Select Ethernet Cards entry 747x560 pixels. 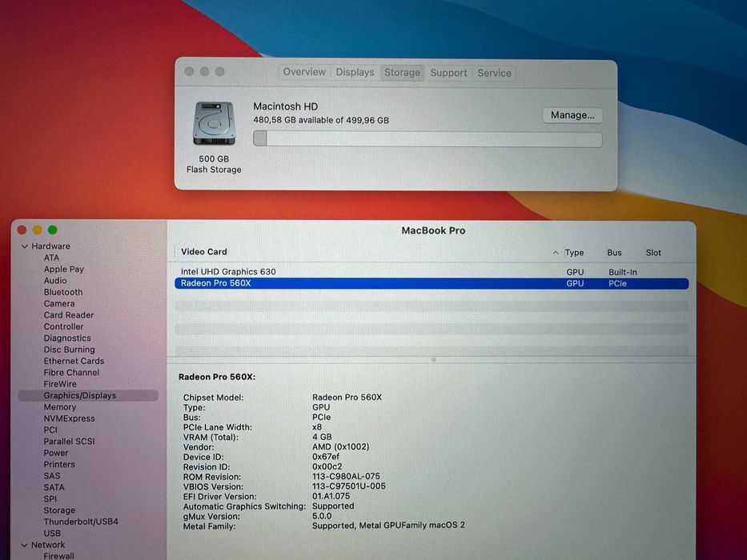[74, 361]
